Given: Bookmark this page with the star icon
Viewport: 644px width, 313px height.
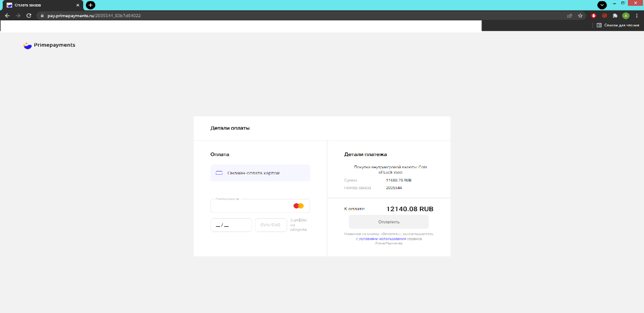Looking at the screenshot, I should (580, 16).
